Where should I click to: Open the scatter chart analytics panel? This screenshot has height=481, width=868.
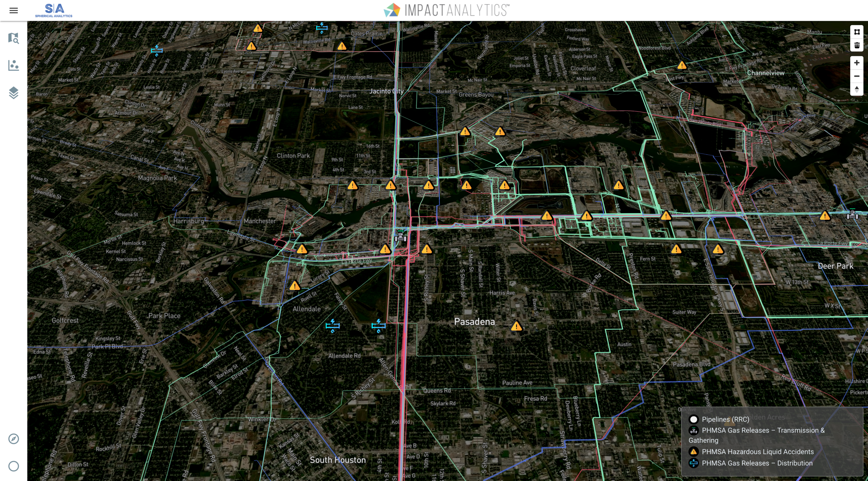pos(14,65)
